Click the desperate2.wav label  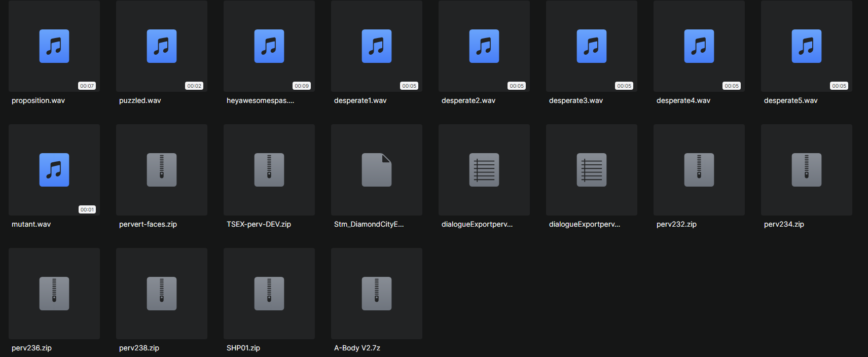pos(468,100)
